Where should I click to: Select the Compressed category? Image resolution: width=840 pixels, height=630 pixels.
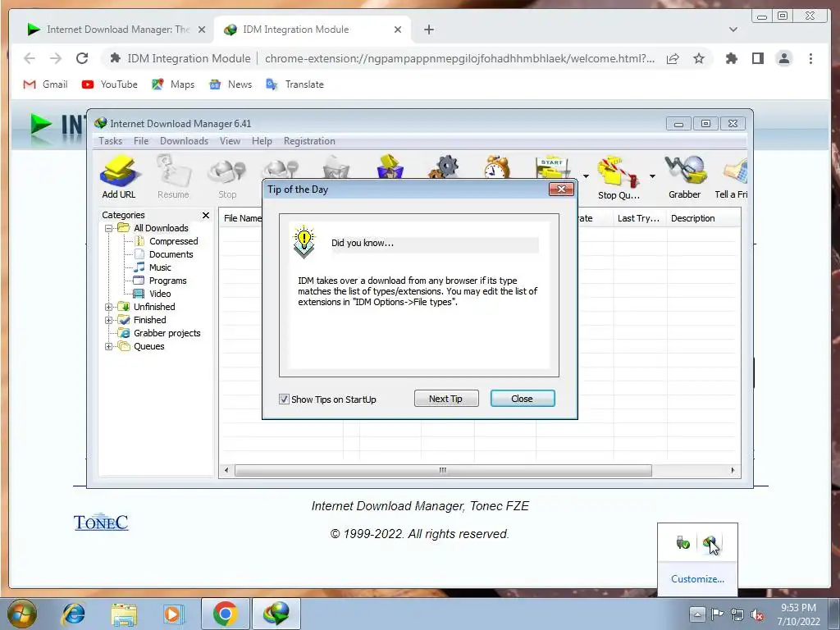coord(173,242)
